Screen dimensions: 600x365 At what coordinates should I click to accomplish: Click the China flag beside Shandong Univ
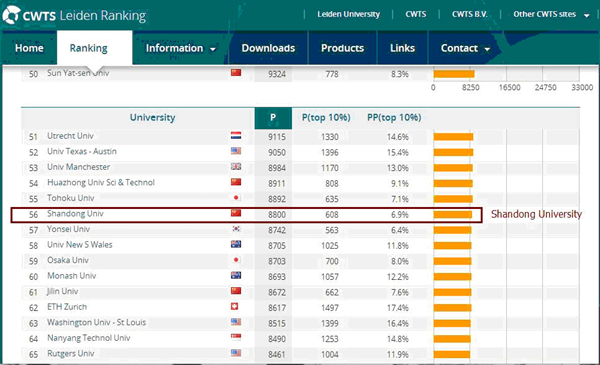point(236,213)
